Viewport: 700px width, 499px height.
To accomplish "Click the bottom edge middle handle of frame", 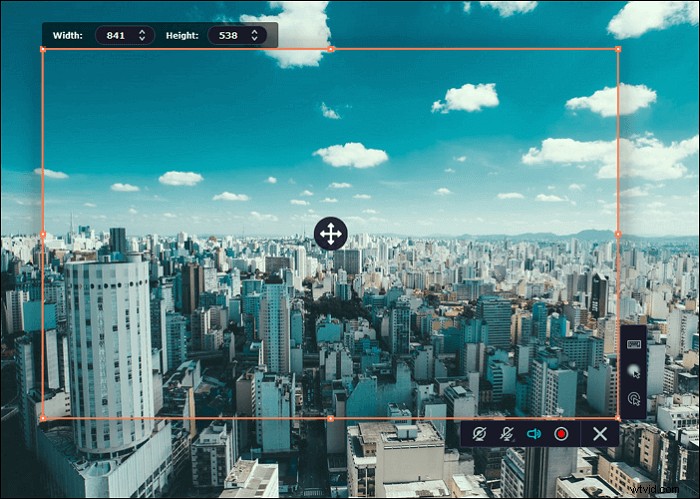I will pyautogui.click(x=331, y=419).
